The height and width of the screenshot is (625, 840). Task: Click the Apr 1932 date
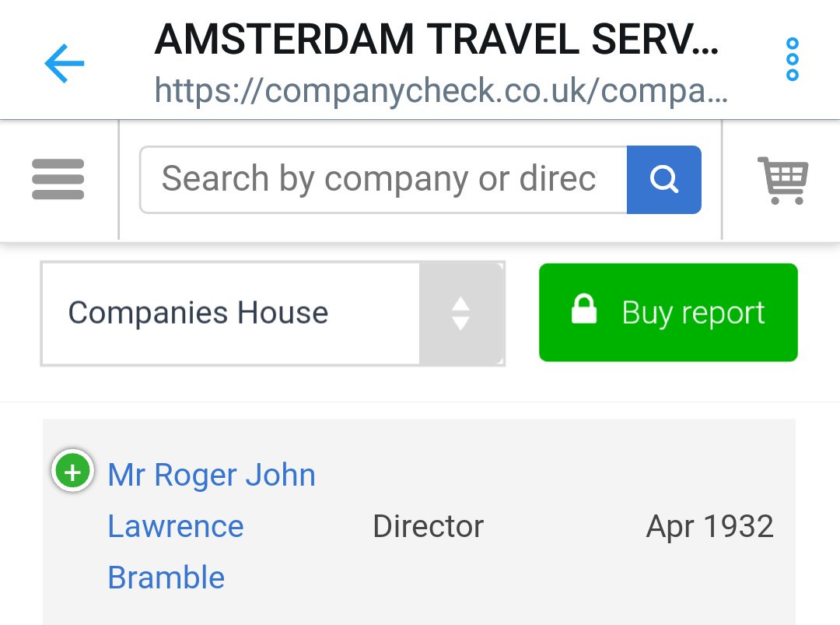click(x=709, y=527)
